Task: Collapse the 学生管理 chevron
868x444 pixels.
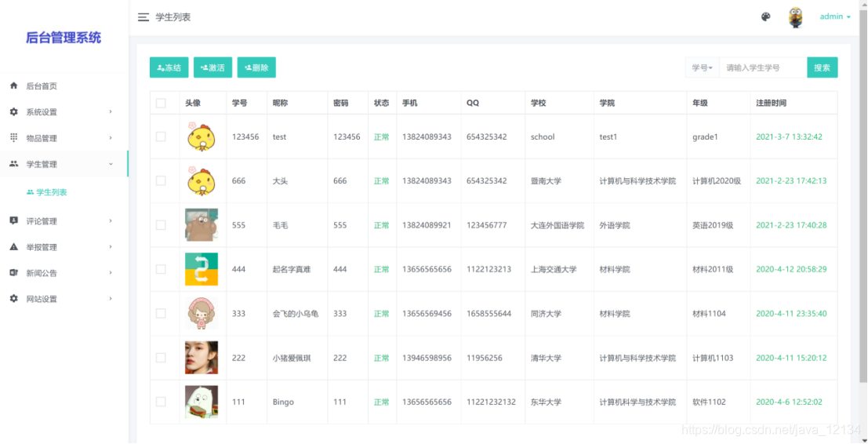Action: click(110, 164)
